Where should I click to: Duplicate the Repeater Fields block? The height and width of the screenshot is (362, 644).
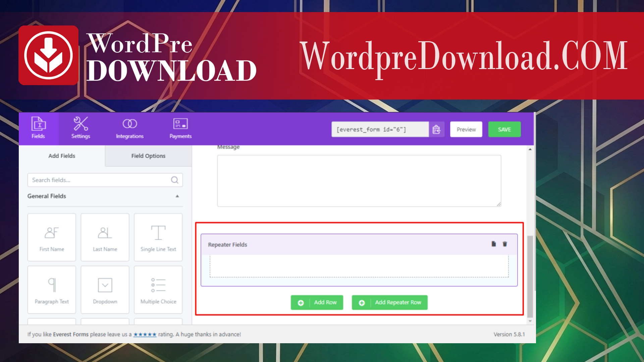click(493, 244)
